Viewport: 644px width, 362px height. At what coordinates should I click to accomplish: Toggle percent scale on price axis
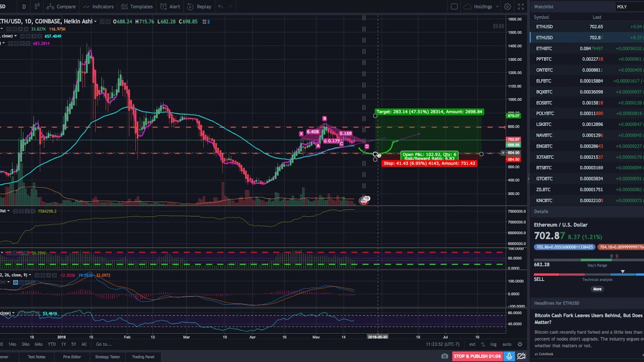483,344
